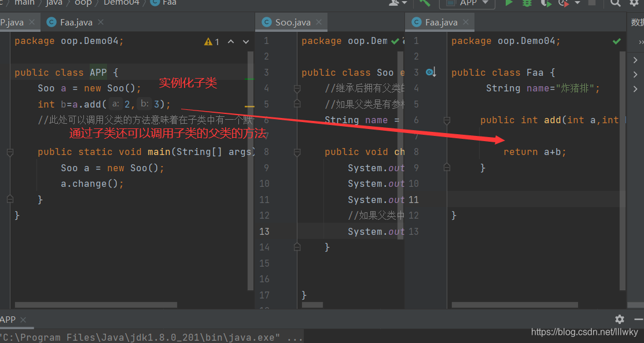Collapse change method fold at Soo line 8
This screenshot has height=343, width=644.
[297, 152]
